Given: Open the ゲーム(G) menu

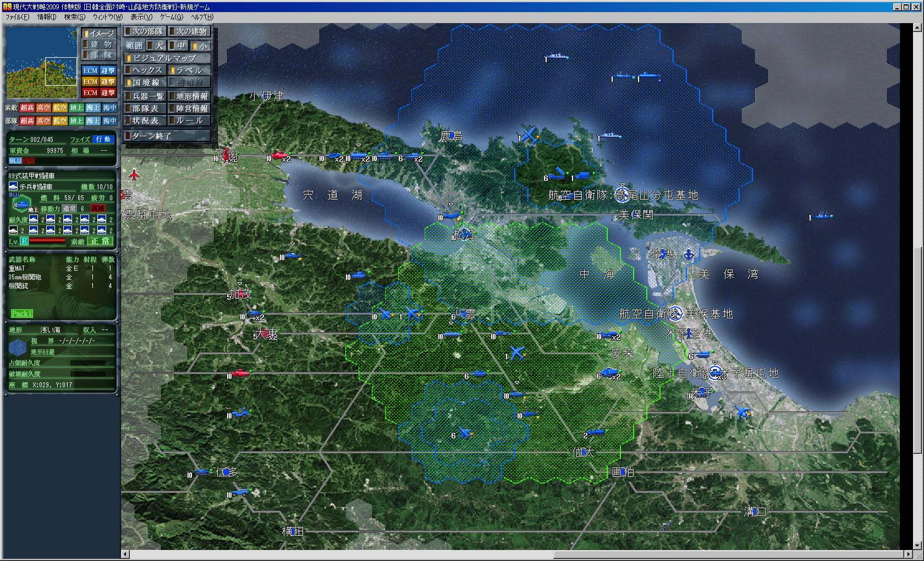Looking at the screenshot, I should point(172,17).
